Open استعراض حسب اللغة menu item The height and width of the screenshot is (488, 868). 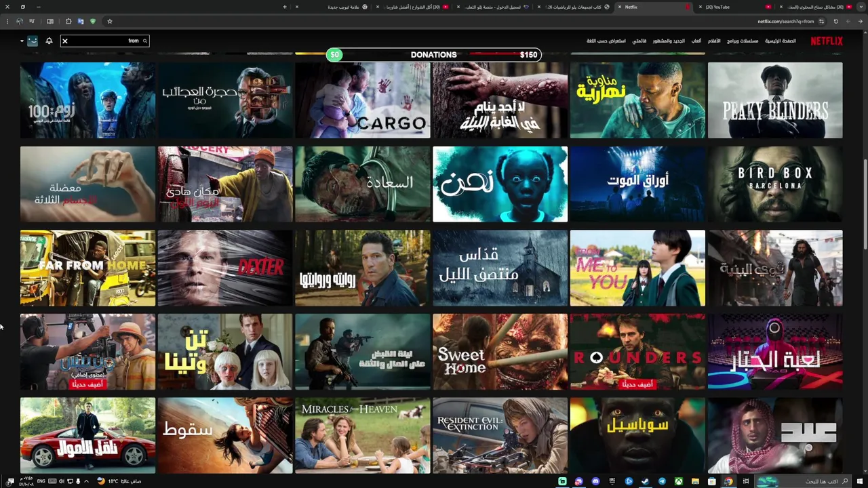(606, 41)
